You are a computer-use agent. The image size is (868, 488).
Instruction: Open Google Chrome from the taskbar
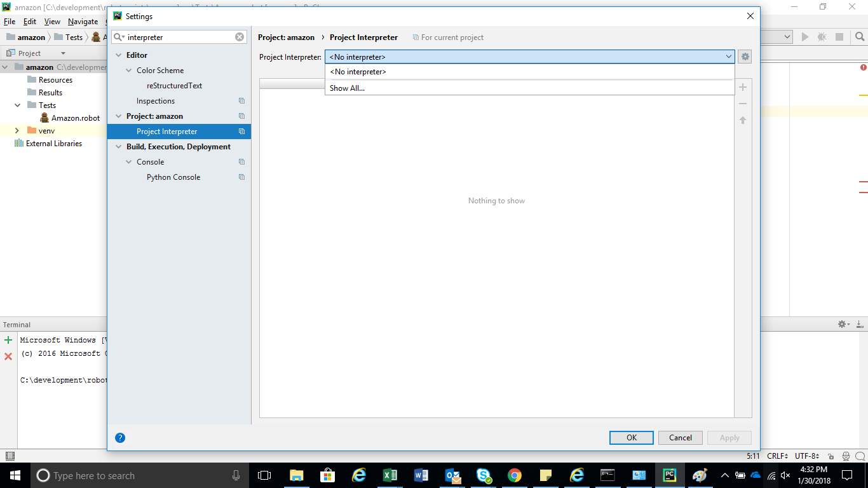click(515, 475)
